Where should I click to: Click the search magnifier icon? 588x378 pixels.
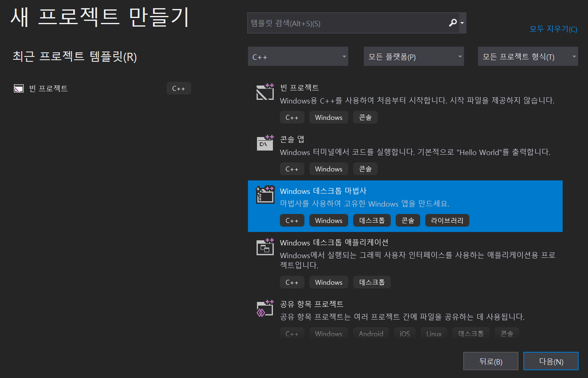coord(453,22)
